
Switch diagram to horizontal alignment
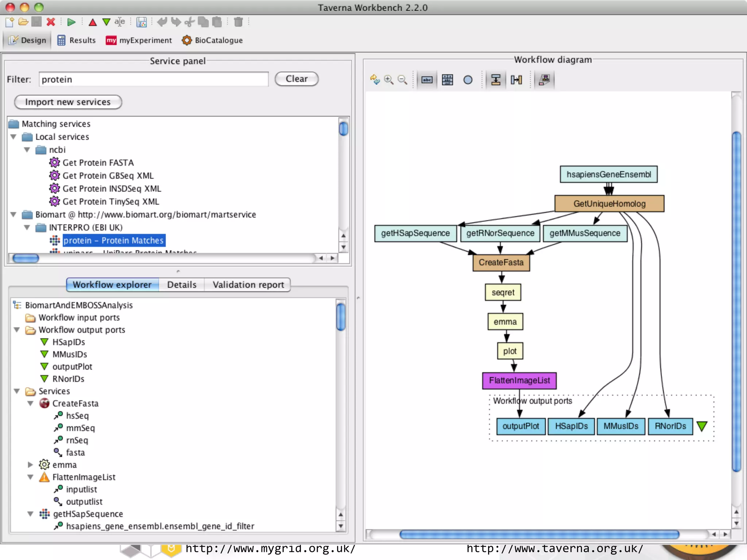[x=516, y=79]
